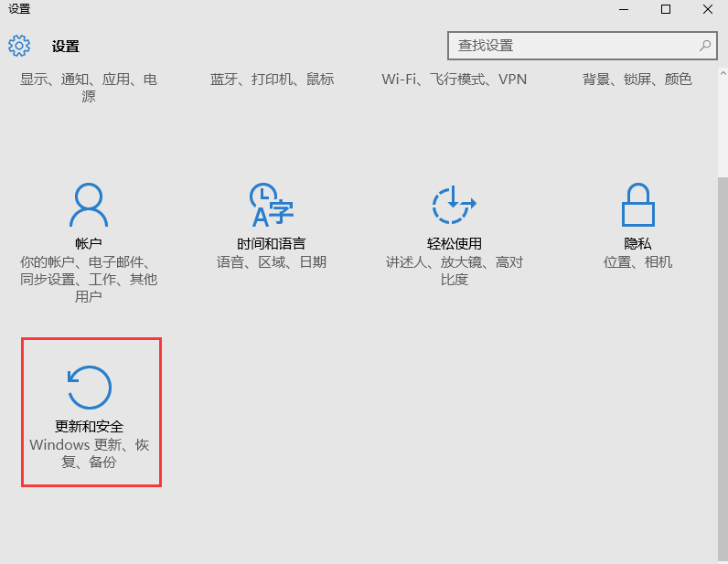Click the 更新和安全 label text

point(89,427)
